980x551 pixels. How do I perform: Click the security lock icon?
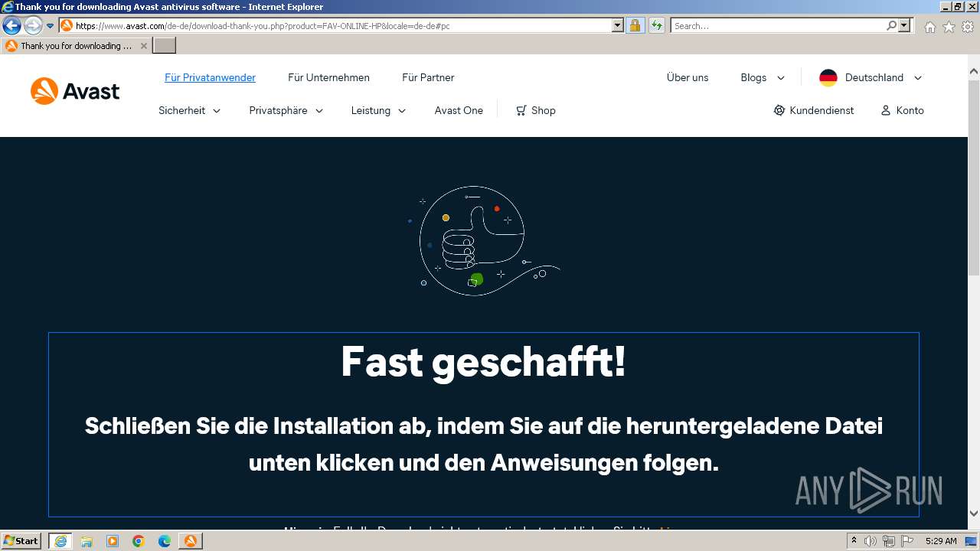[x=635, y=26]
